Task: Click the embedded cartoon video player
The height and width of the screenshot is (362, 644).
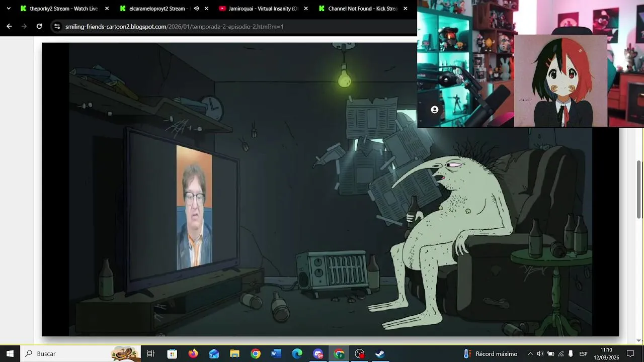Action: pyautogui.click(x=330, y=189)
